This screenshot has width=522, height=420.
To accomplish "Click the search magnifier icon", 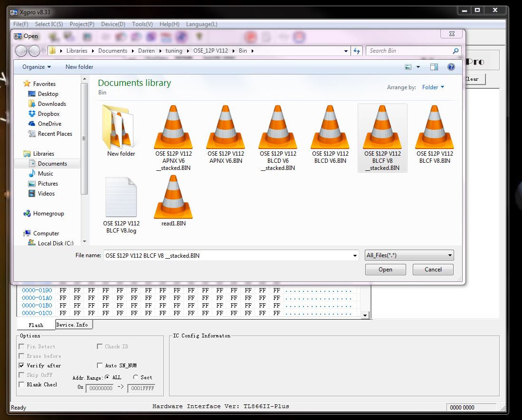I will point(456,51).
